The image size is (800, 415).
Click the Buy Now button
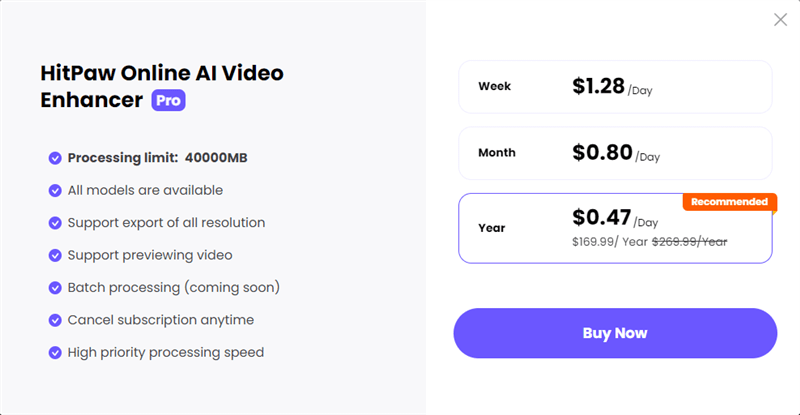[615, 333]
